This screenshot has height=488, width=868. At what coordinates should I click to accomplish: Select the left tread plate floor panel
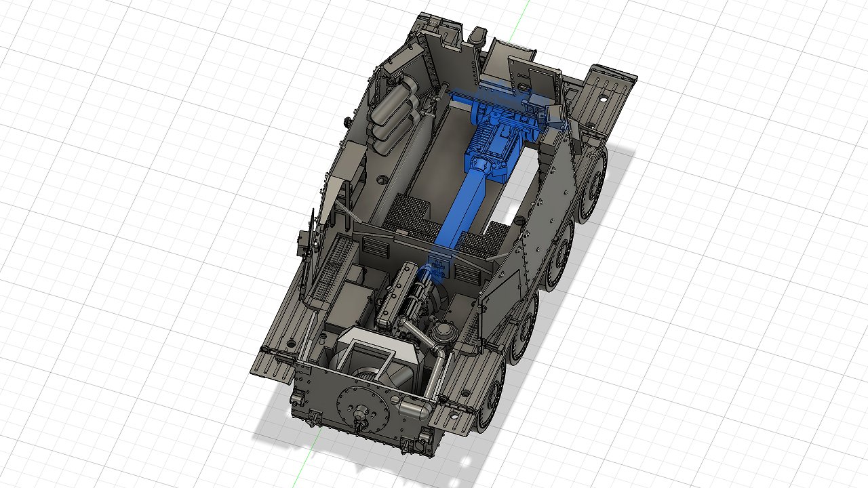[x=408, y=209]
